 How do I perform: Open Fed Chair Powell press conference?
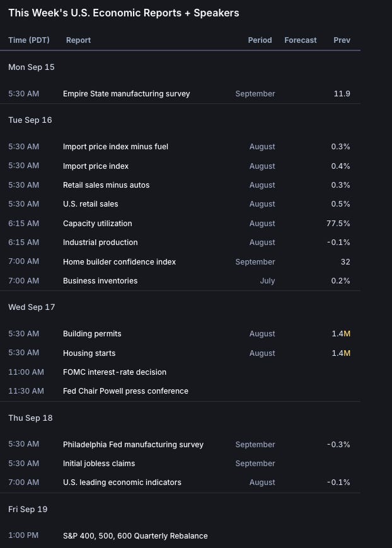click(x=125, y=391)
